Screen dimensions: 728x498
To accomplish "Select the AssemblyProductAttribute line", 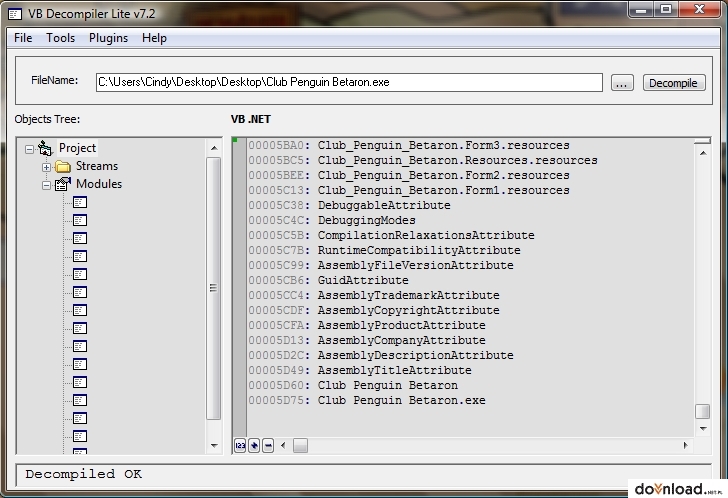I will 367,325.
